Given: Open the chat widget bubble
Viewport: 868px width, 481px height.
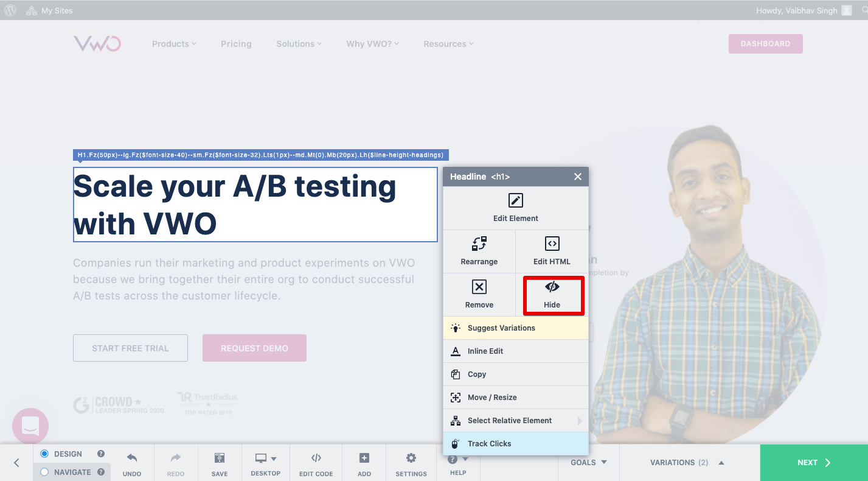Looking at the screenshot, I should pos(30,426).
